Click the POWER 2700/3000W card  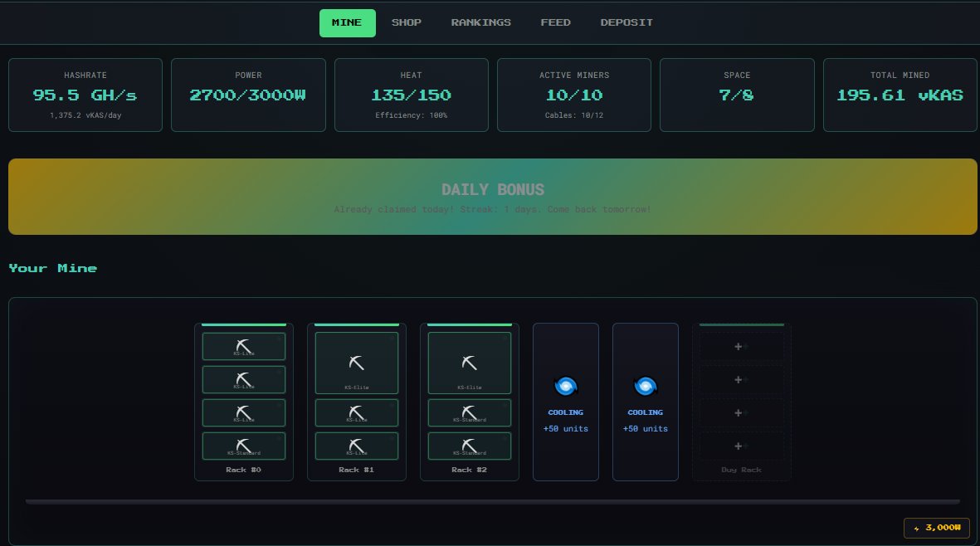tap(248, 95)
